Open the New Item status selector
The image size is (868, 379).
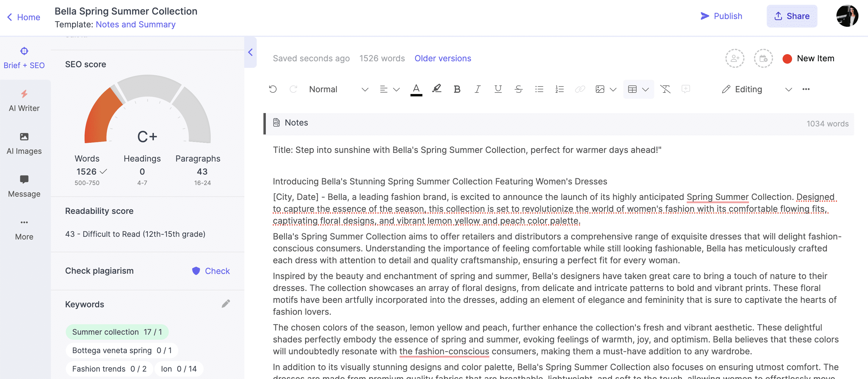[808, 59]
